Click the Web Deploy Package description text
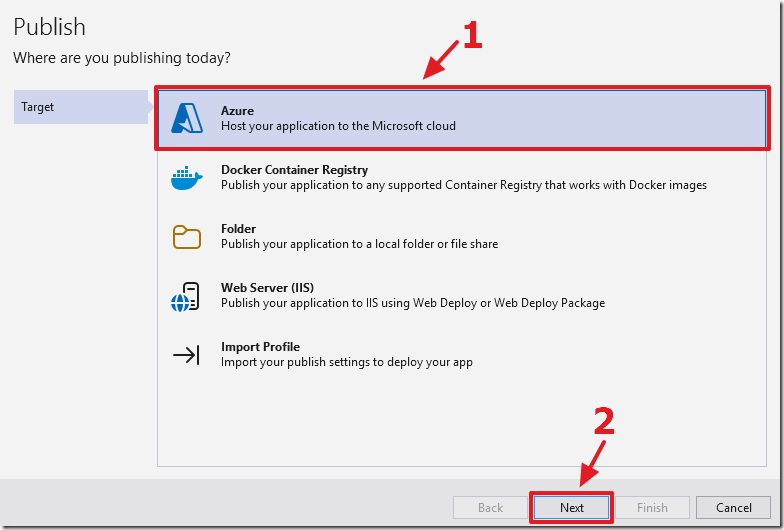 click(412, 303)
